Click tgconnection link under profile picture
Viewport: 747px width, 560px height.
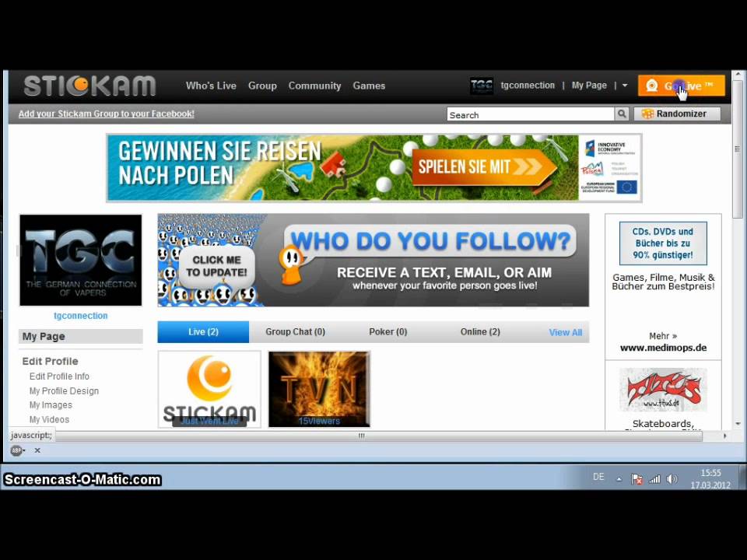coord(80,316)
